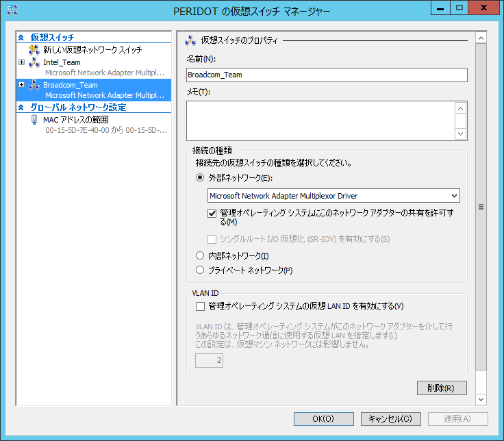Click the Intel_Team switch icon

[34, 62]
